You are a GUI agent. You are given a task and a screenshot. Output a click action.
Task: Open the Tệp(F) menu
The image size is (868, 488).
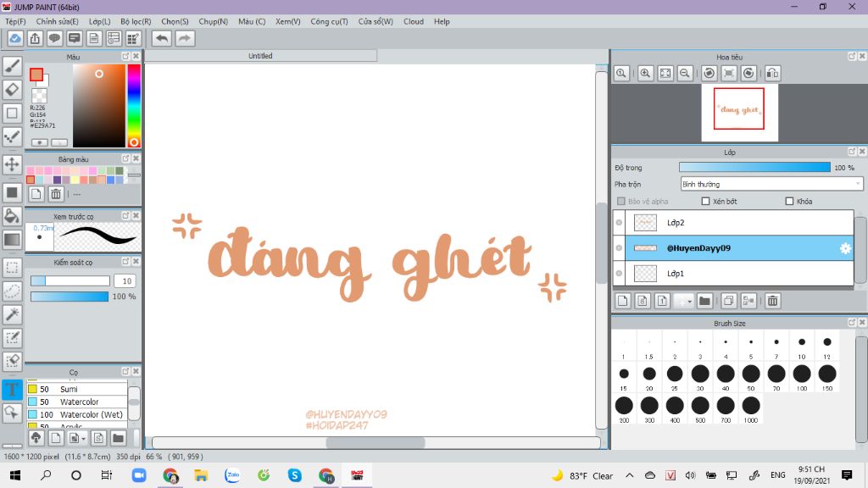point(15,21)
